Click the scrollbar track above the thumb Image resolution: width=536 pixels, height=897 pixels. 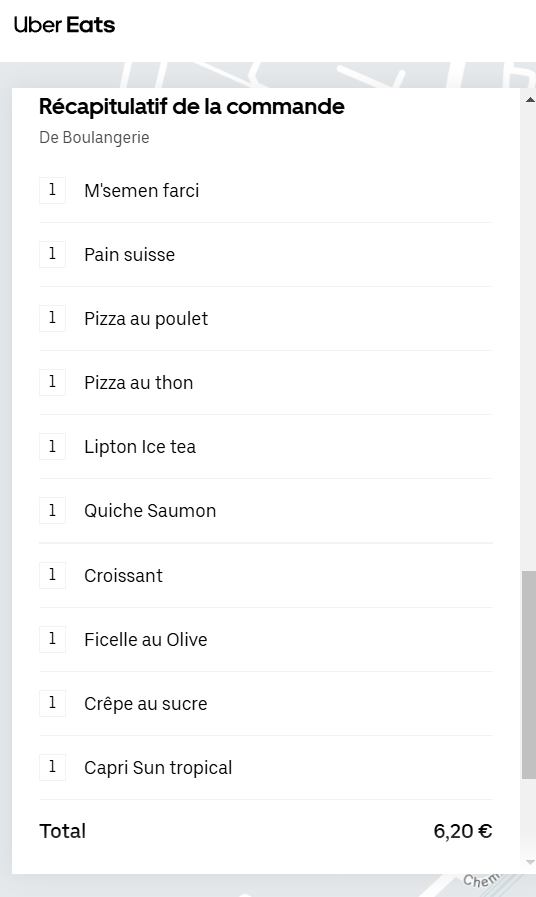coord(529,338)
